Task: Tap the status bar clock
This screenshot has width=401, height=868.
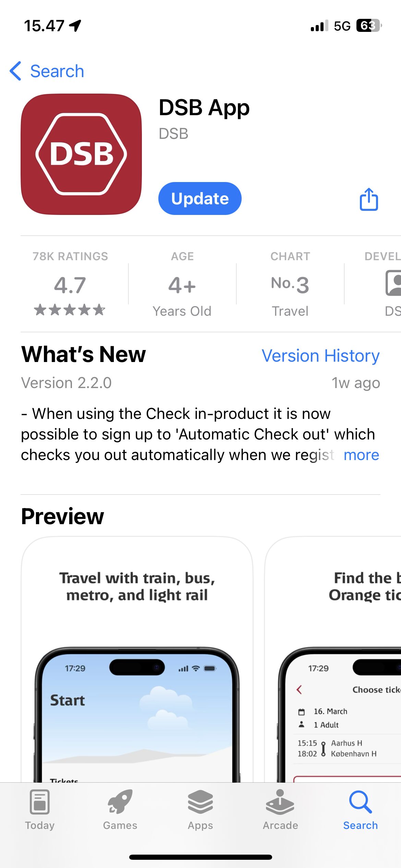Action: coord(44,26)
